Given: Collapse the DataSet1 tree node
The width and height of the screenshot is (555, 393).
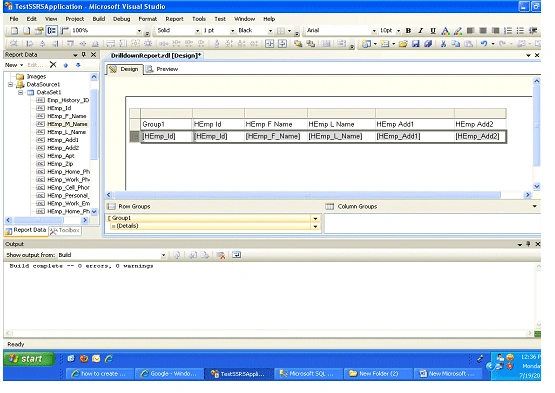Looking at the screenshot, I should 21,92.
